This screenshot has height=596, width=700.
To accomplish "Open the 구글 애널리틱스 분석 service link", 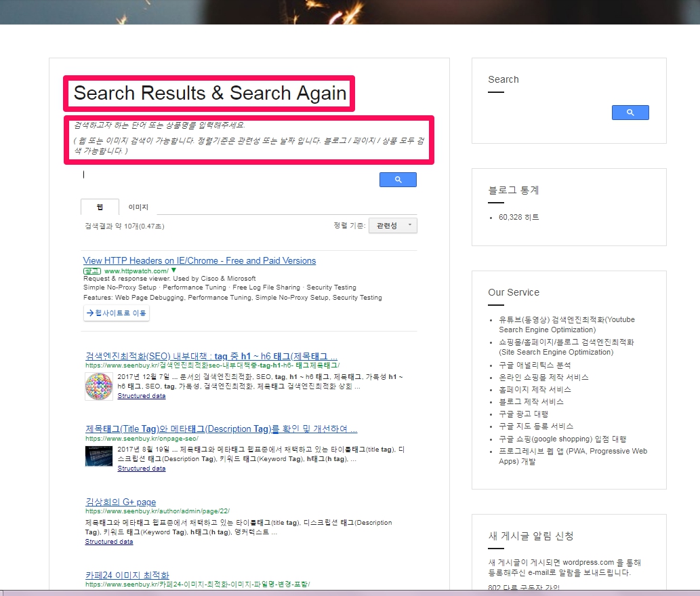I will coord(537,364).
